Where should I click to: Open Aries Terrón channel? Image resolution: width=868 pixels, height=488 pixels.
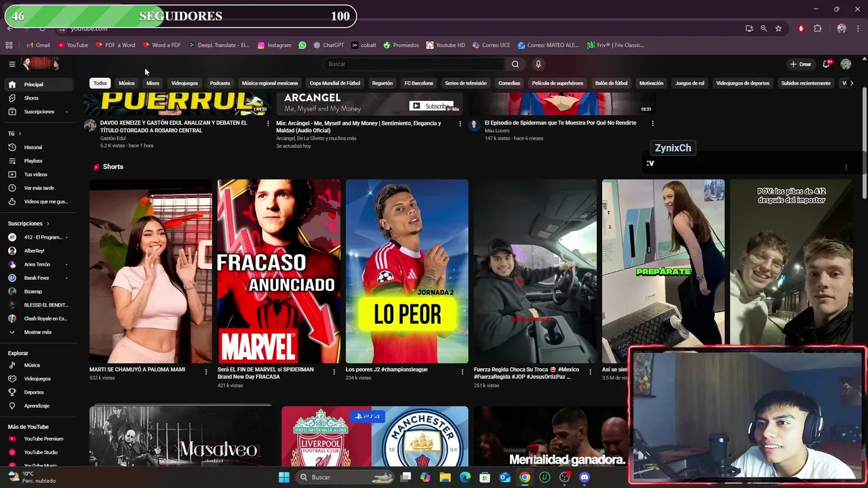pos(39,264)
